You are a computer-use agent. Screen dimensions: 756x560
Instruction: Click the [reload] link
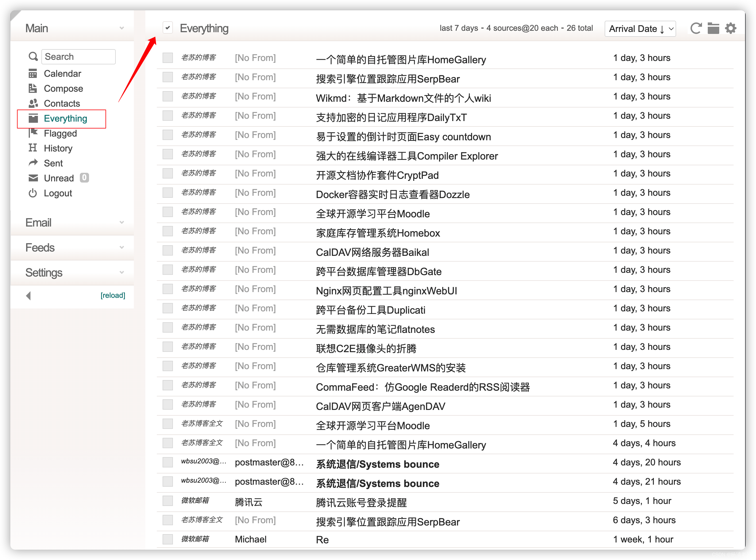pyautogui.click(x=113, y=296)
